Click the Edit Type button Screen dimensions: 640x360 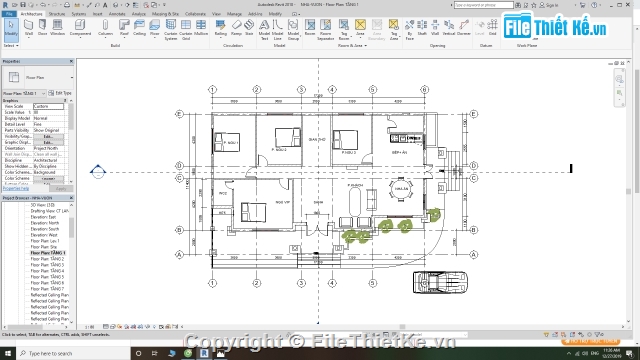[x=60, y=93]
